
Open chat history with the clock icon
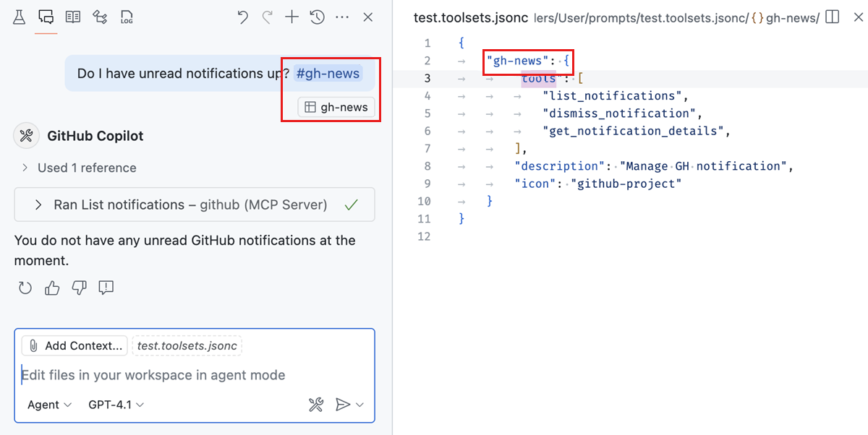point(317,16)
